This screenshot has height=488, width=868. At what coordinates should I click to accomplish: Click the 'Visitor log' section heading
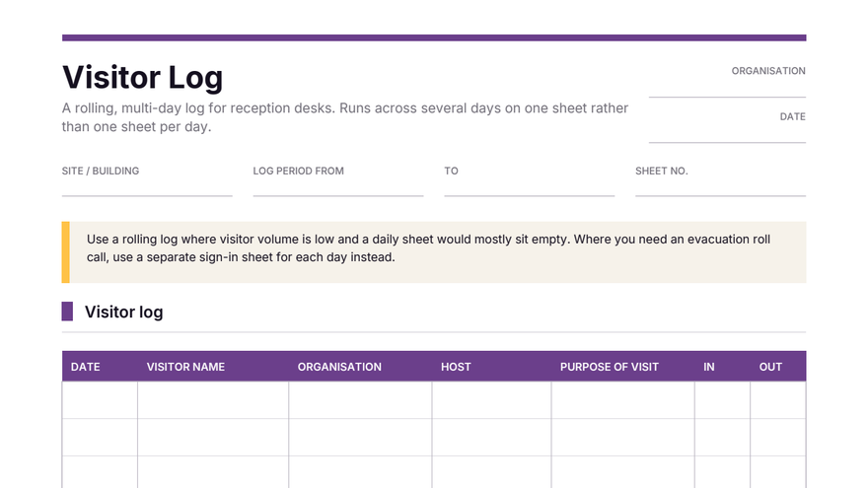pyautogui.click(x=123, y=313)
